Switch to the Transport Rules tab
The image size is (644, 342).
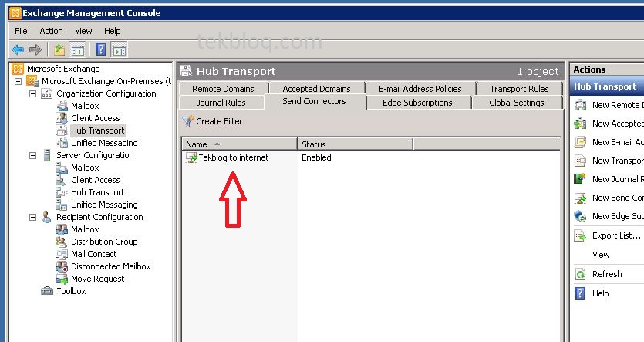coord(519,89)
